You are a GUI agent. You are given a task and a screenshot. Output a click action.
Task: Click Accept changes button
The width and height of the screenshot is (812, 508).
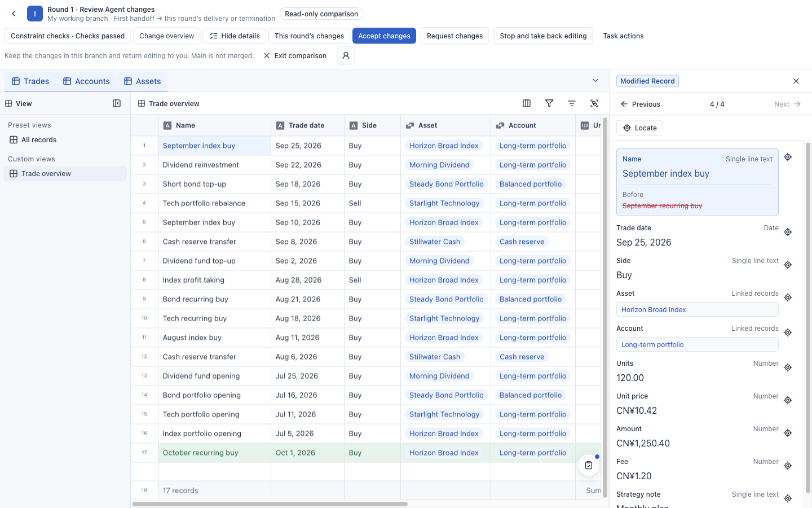[385, 36]
